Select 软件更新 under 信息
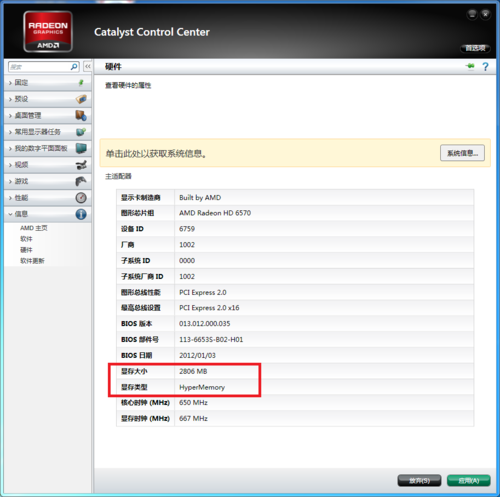The height and width of the screenshot is (497, 500). pyautogui.click(x=32, y=261)
